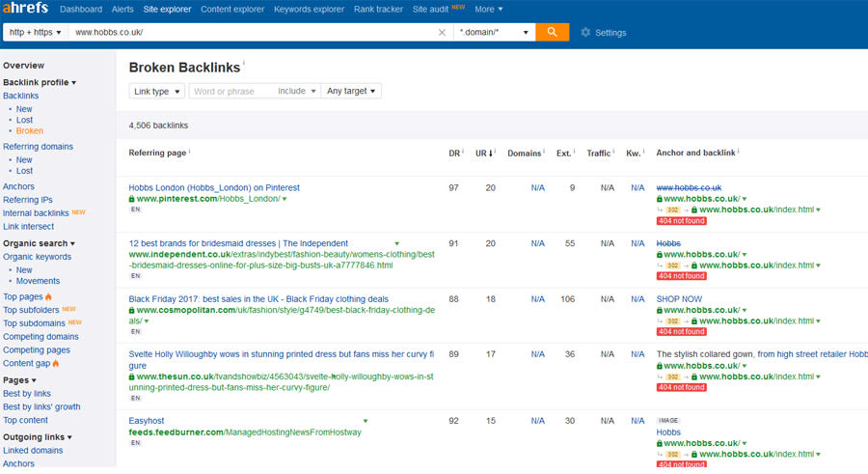Image resolution: width=868 pixels, height=474 pixels.
Task: Click Word or phrase filter field
Action: point(231,91)
